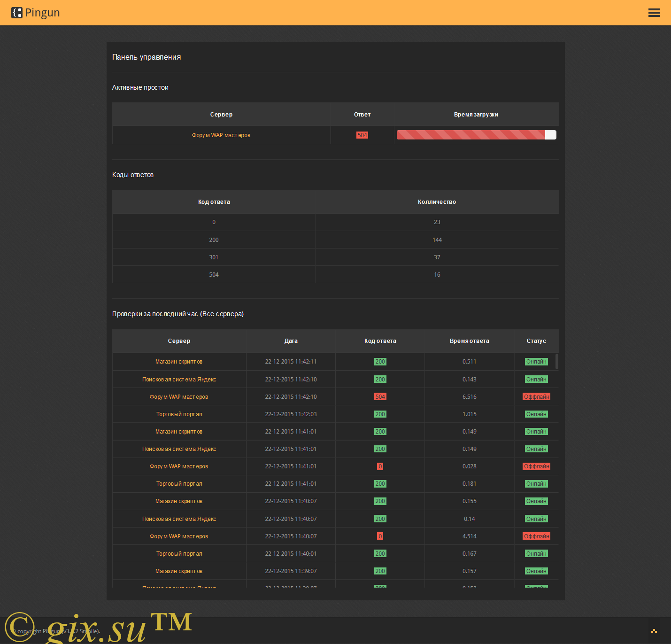Click the response time 6.516
Viewport: 671px width, 644px height.
point(469,397)
